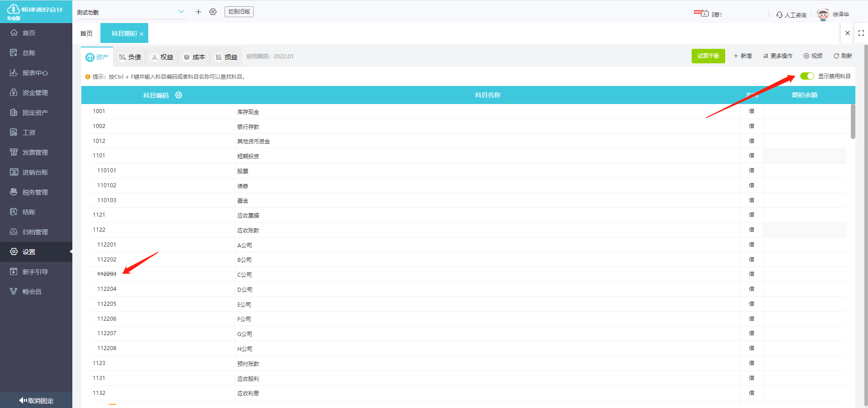This screenshot has height=408, width=868.
Task: Switch to the 损益 tab
Action: [226, 57]
